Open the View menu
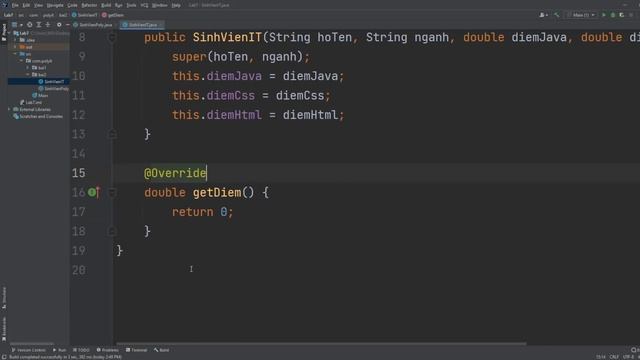 (38, 5)
